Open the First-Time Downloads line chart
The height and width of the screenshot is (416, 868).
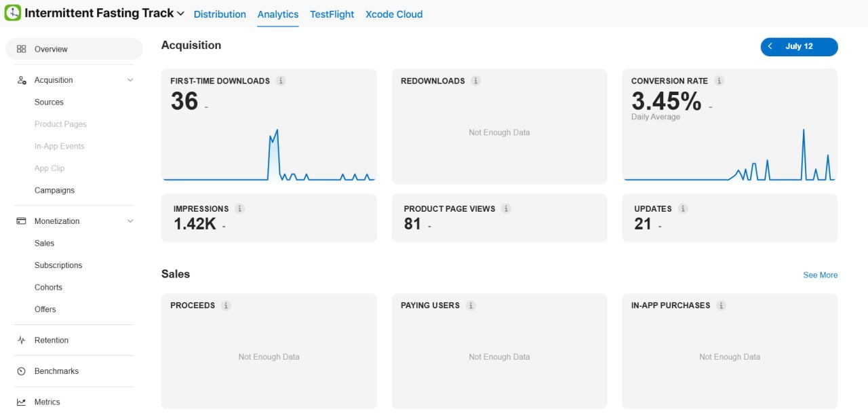click(269, 155)
